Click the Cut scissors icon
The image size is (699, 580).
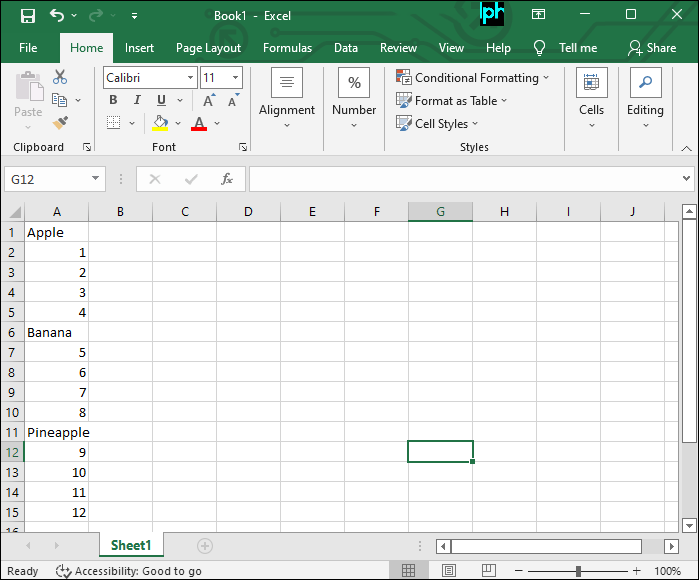(x=60, y=77)
